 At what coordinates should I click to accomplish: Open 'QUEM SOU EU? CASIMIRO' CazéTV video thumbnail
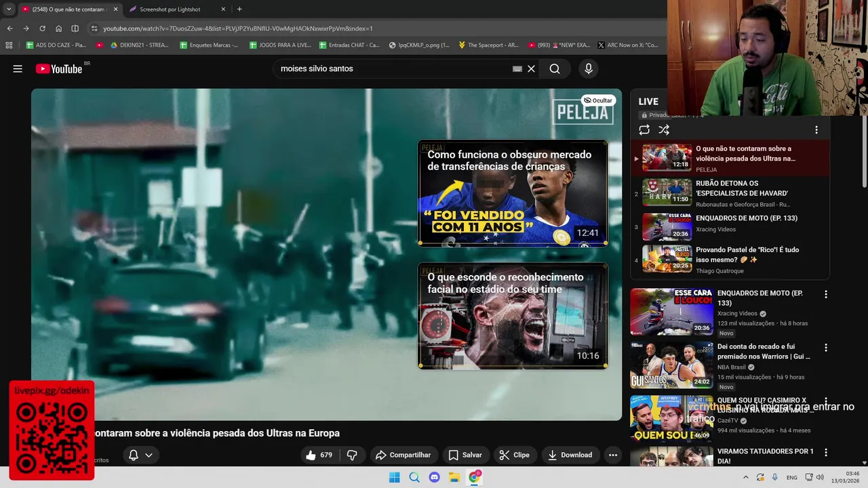click(671, 418)
